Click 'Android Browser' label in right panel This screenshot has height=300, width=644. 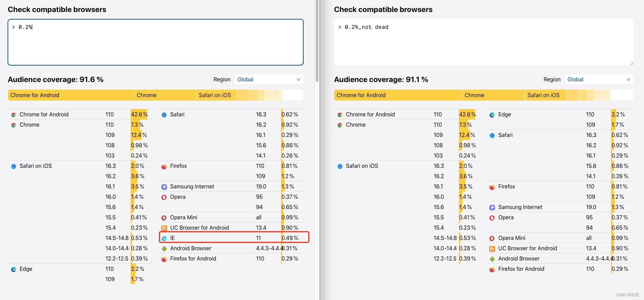519,258
